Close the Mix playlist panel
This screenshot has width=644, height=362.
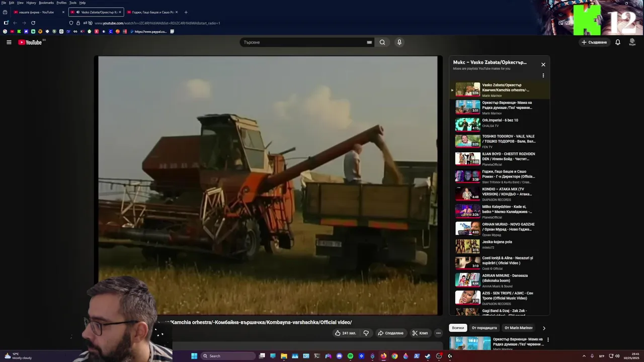tap(543, 64)
